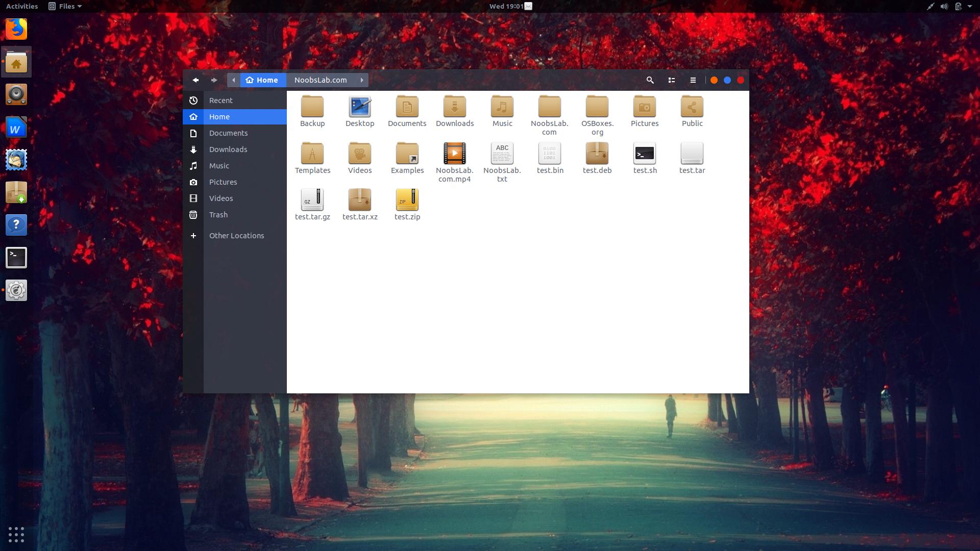The height and width of the screenshot is (551, 980).
Task: Launch Firefox from the dock
Action: pos(16,29)
